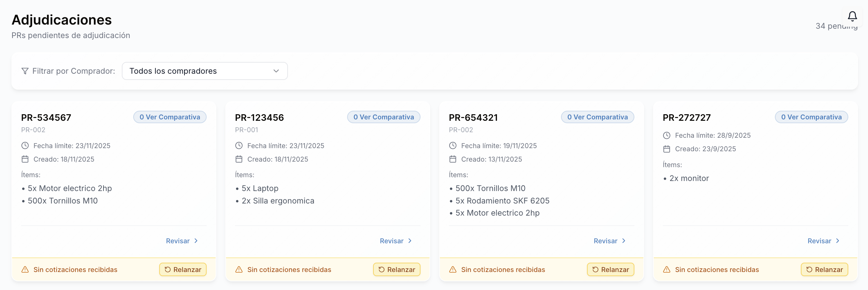Click Relanzar button on PR-534567 card

tap(183, 270)
